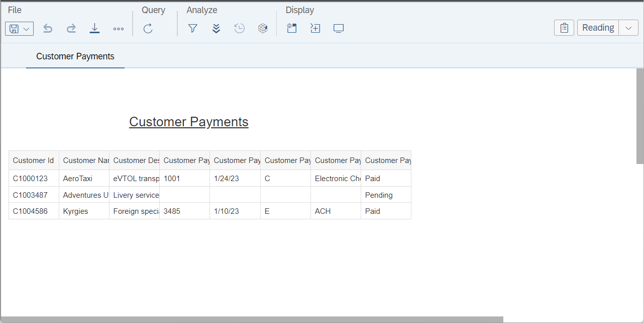Select the Customer Payments tab
644x323 pixels.
click(x=75, y=56)
